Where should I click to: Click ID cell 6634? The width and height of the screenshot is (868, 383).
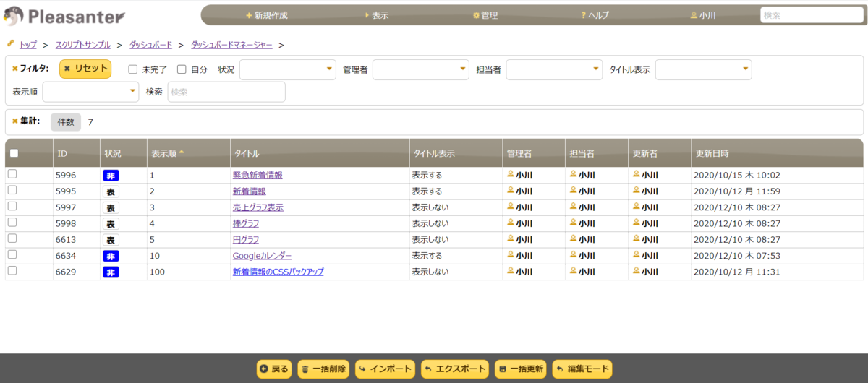tap(66, 256)
